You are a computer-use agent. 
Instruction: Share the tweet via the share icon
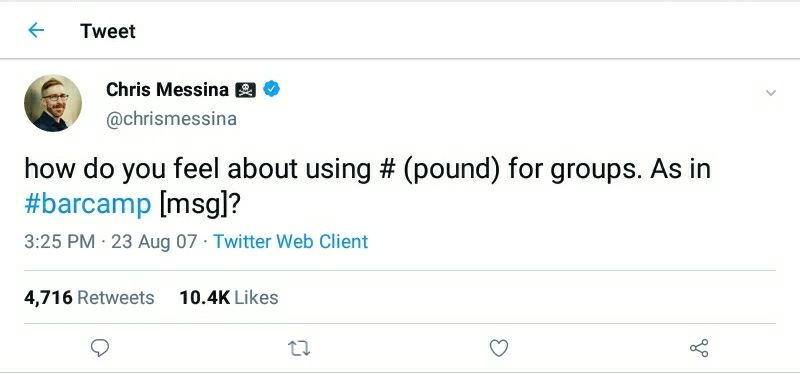699,348
